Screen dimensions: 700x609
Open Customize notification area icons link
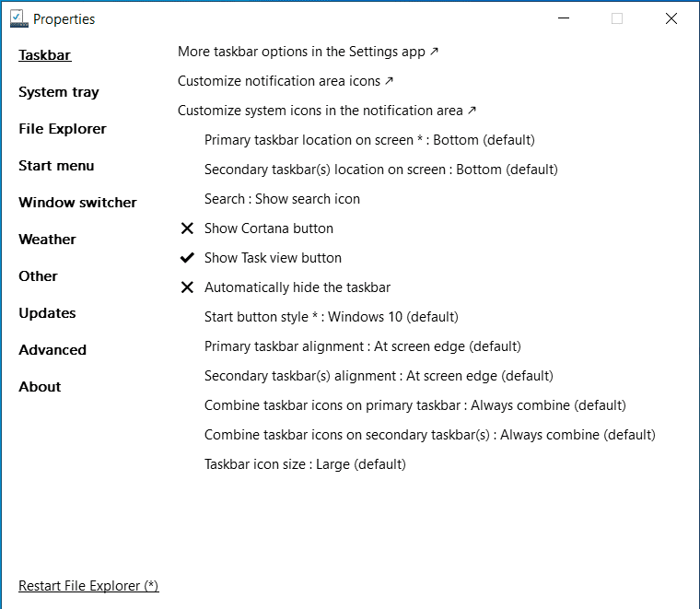coord(286,81)
